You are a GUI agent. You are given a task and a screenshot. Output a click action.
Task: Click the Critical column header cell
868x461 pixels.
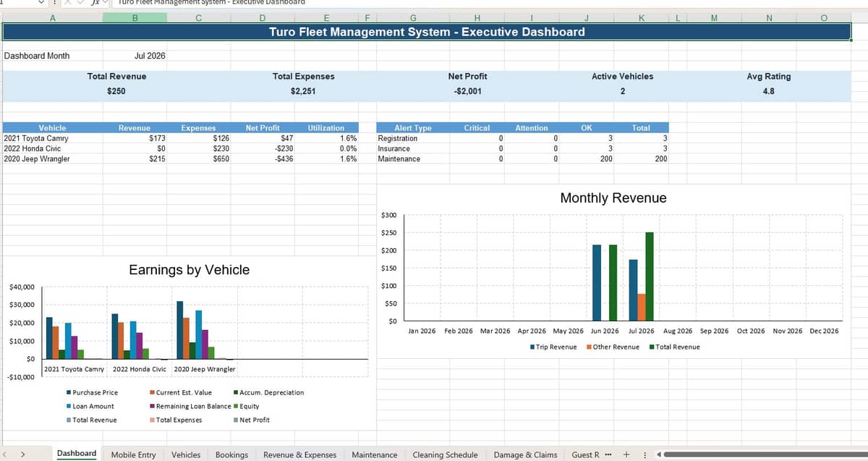tap(477, 128)
